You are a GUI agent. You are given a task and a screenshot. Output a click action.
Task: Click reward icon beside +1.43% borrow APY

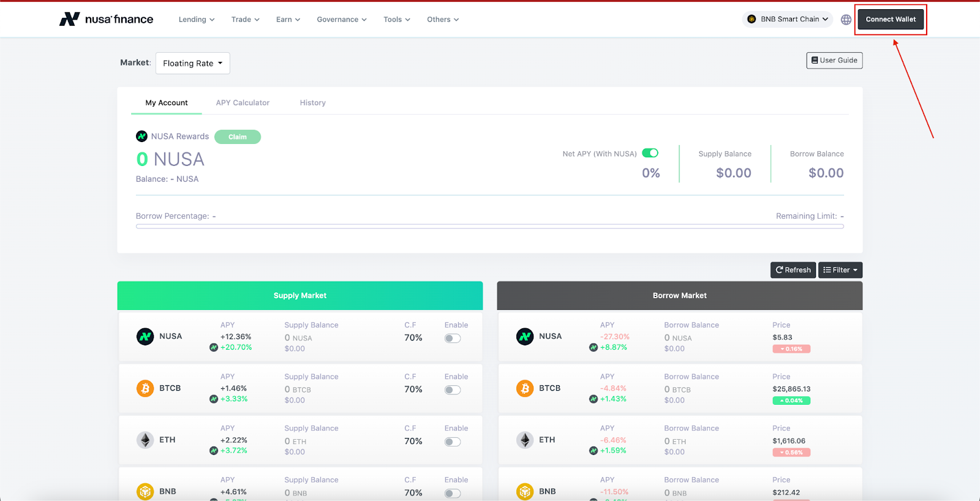[594, 399]
